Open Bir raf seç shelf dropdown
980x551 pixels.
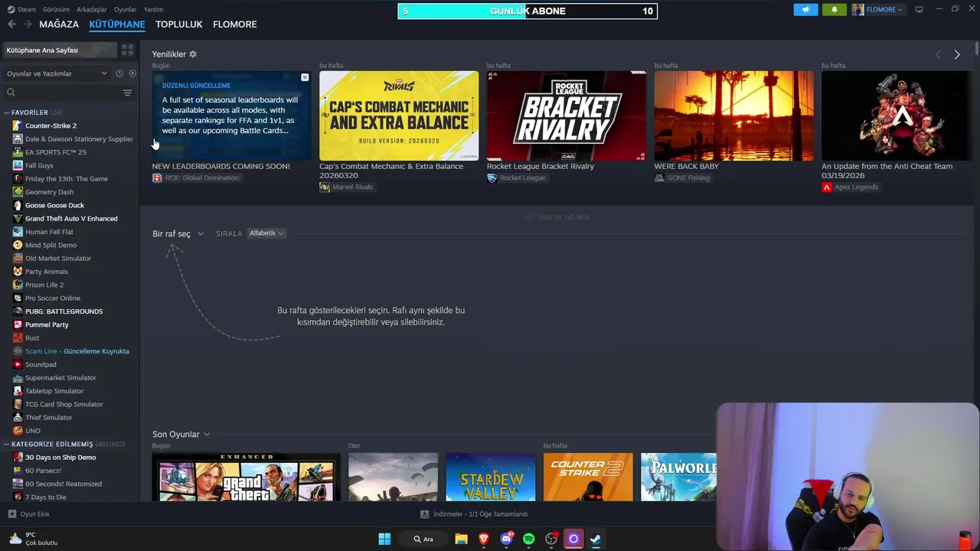178,233
